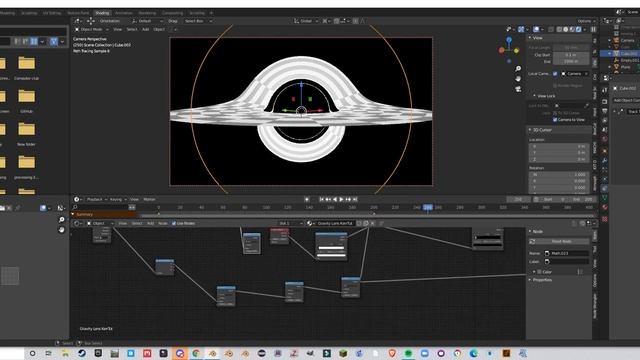The height and width of the screenshot is (360, 640).
Task: Open the Compositing workspace tab
Action: (x=172, y=13)
